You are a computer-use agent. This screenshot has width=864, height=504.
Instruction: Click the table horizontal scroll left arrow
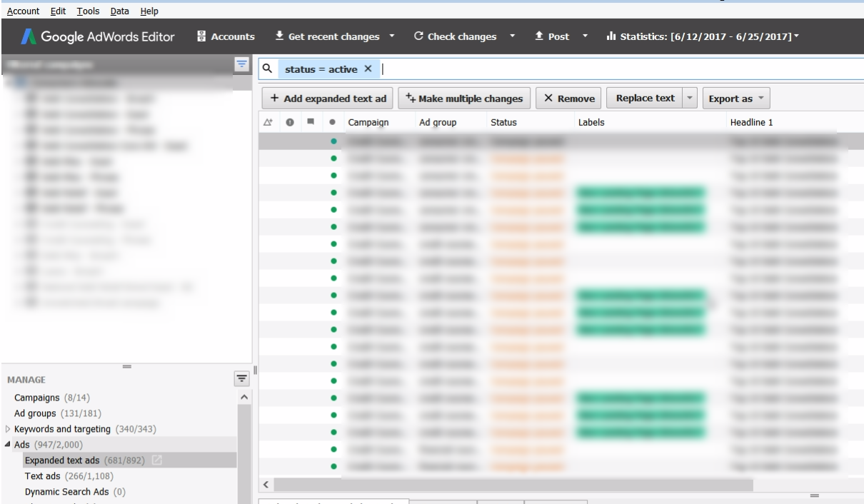(266, 485)
